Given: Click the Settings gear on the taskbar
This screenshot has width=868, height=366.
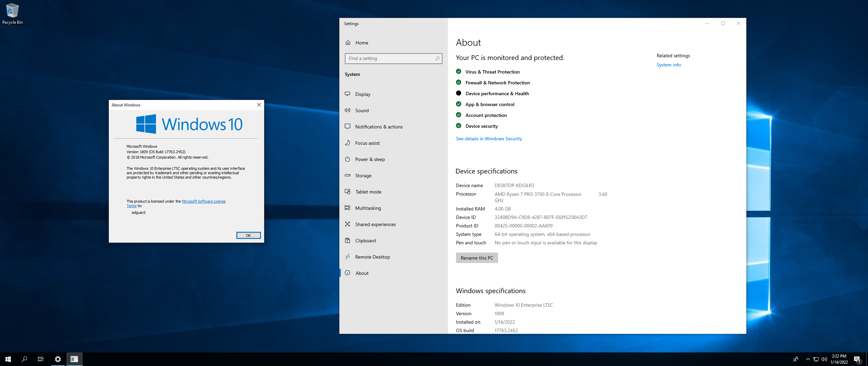Looking at the screenshot, I should pos(58,359).
